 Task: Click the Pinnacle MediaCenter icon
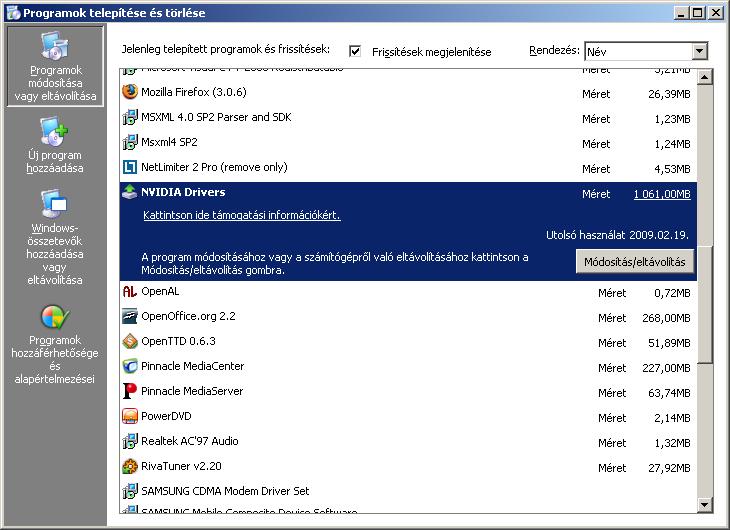130,366
